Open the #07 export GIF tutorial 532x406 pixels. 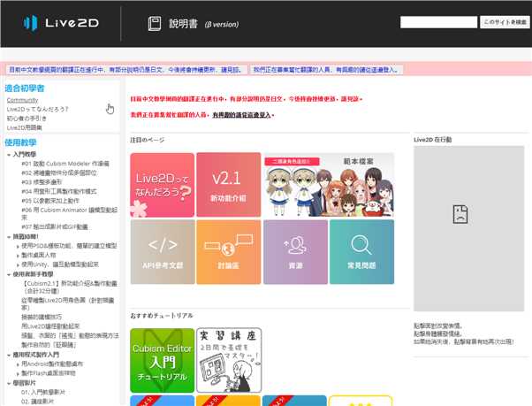(55, 226)
